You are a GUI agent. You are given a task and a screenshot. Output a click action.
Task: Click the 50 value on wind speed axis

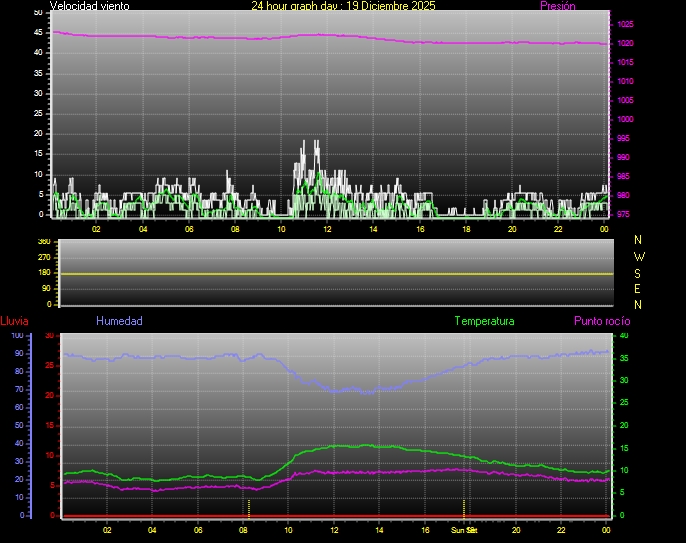click(x=39, y=12)
